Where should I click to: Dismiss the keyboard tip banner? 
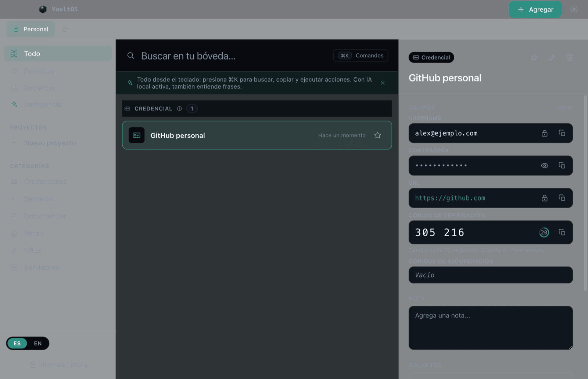(383, 83)
